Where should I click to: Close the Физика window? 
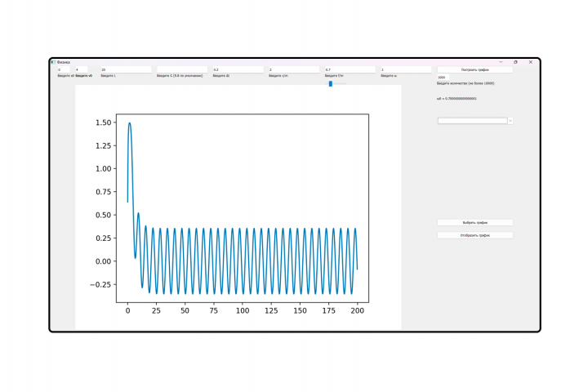(531, 62)
